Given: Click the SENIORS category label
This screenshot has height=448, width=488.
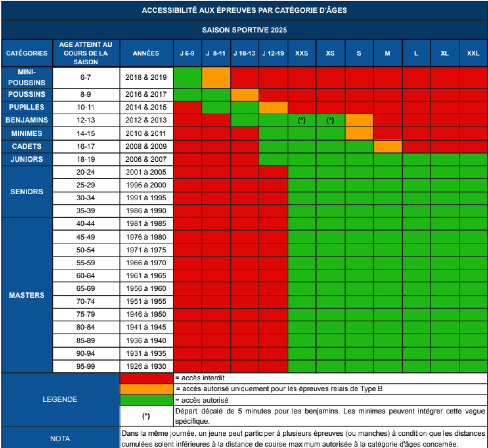Looking at the screenshot, I should pyautogui.click(x=27, y=192).
